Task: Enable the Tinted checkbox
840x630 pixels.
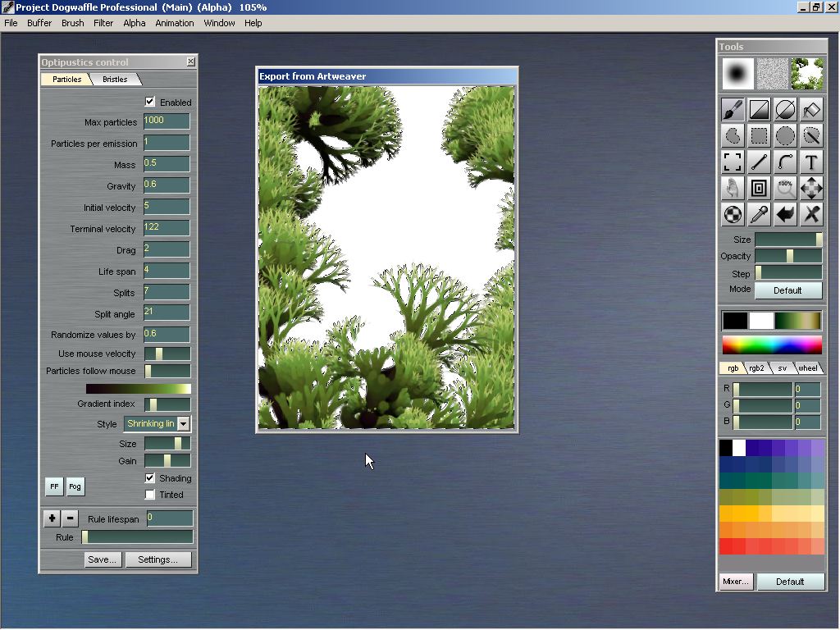Action: [150, 495]
